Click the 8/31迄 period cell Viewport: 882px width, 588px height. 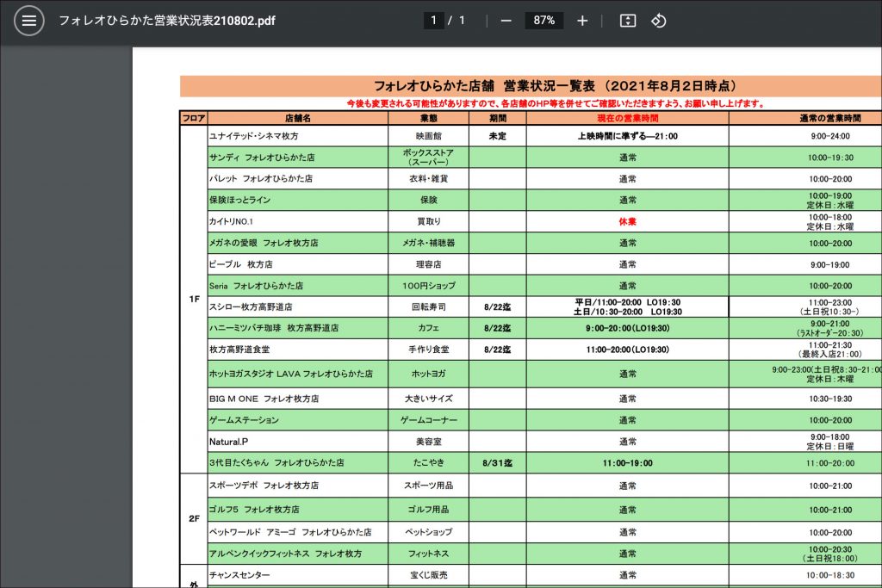(x=497, y=463)
